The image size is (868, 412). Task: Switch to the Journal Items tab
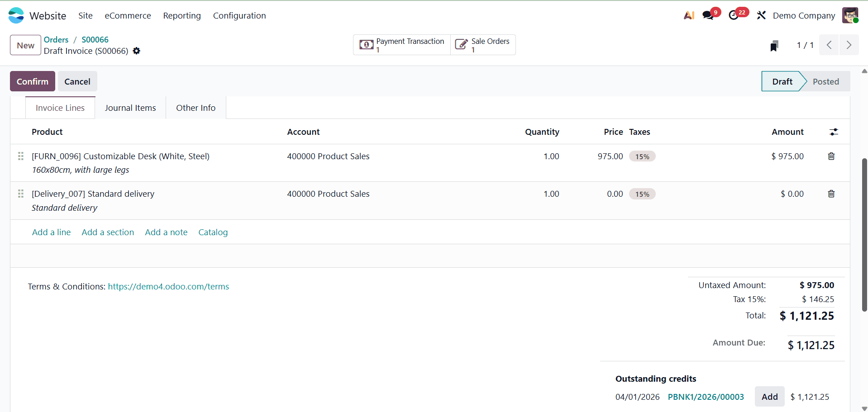tap(130, 108)
